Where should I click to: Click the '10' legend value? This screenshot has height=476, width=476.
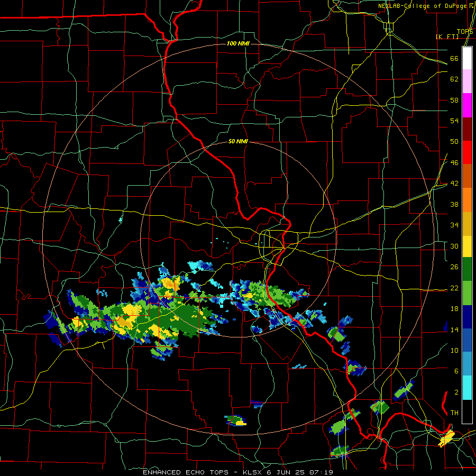(x=454, y=350)
